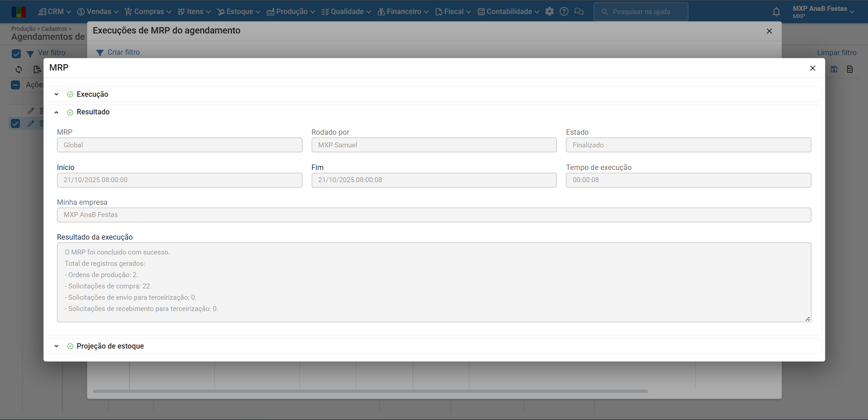Open the settings gear in the top bar
The width and height of the screenshot is (868, 420).
tap(550, 12)
